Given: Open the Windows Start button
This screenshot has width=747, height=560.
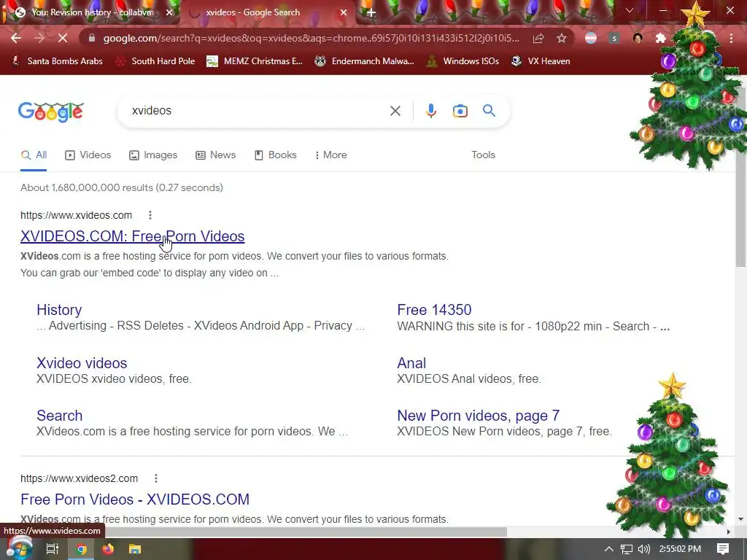Looking at the screenshot, I should (20, 548).
